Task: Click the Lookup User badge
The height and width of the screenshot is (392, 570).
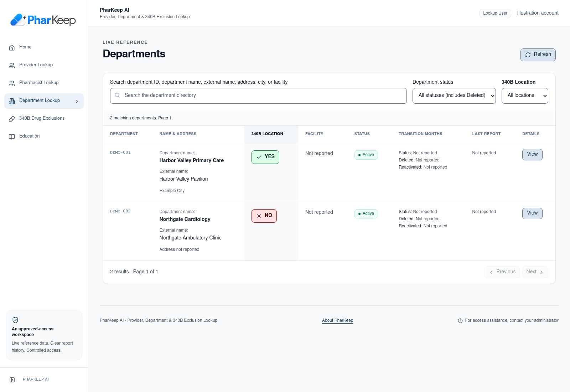Action: pyautogui.click(x=495, y=13)
